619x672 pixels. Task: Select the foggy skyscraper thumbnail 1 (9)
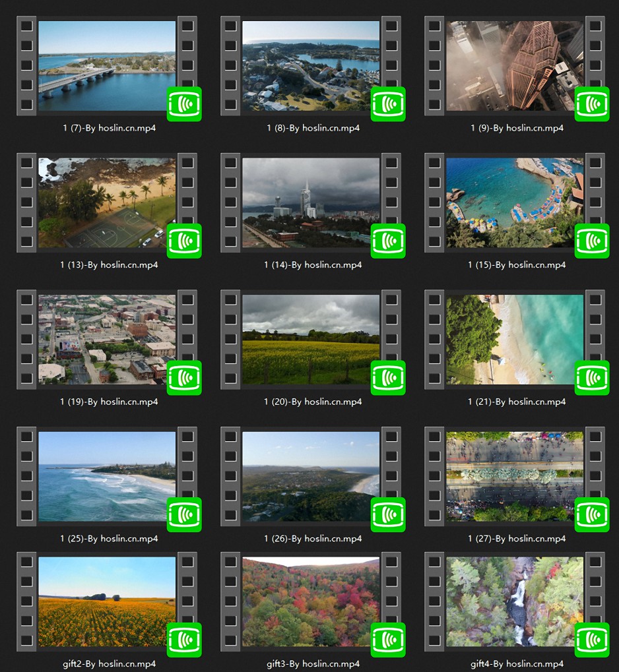click(x=515, y=66)
